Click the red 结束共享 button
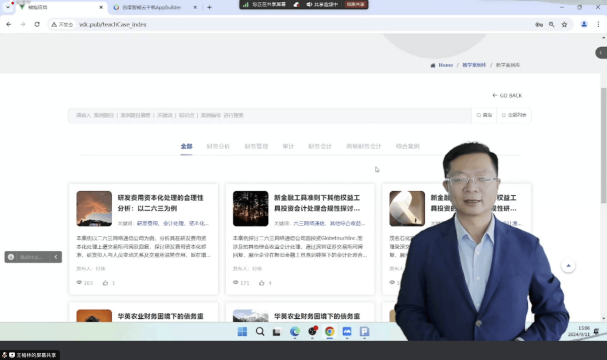Screen dimensions: 607x360 click(355, 5)
